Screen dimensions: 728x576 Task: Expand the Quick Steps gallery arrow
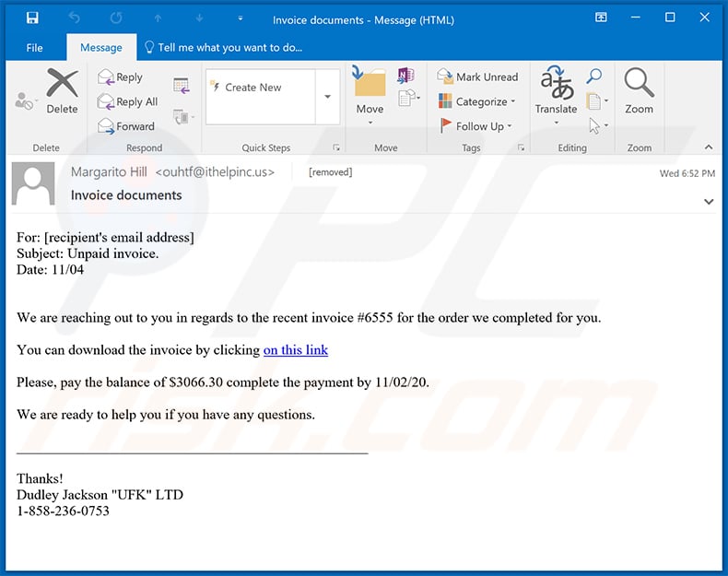(x=327, y=96)
